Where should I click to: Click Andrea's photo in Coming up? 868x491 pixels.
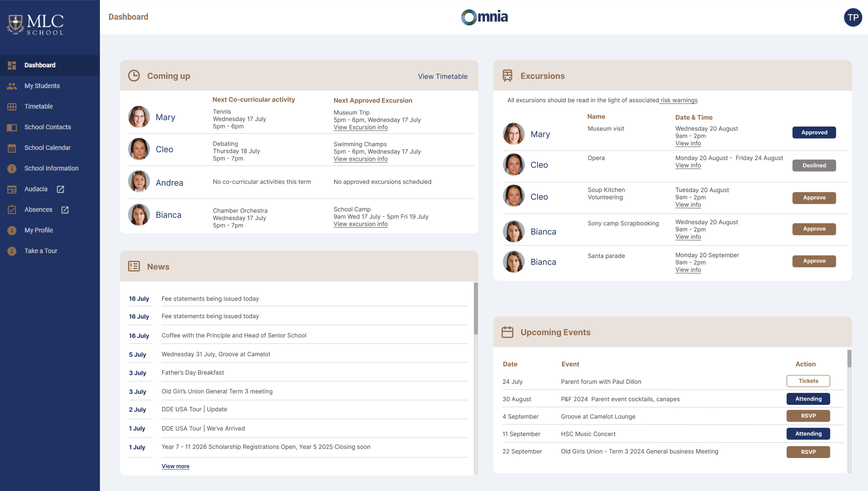pos(139,182)
